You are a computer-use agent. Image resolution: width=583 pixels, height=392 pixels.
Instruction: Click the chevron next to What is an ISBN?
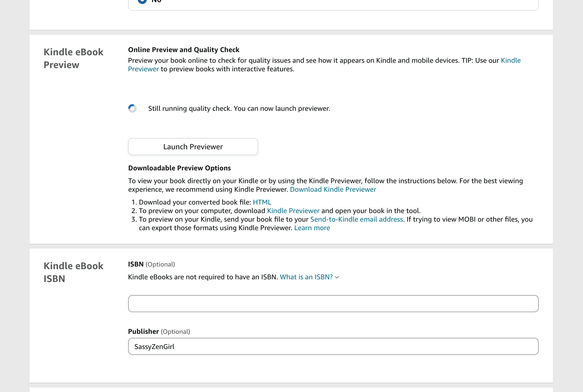pyautogui.click(x=337, y=277)
